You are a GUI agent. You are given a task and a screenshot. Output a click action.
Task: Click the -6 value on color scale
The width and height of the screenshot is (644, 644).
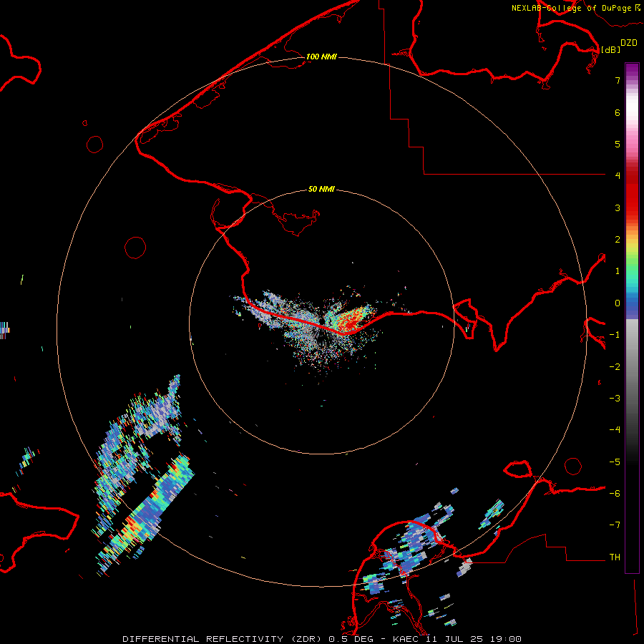(x=615, y=494)
